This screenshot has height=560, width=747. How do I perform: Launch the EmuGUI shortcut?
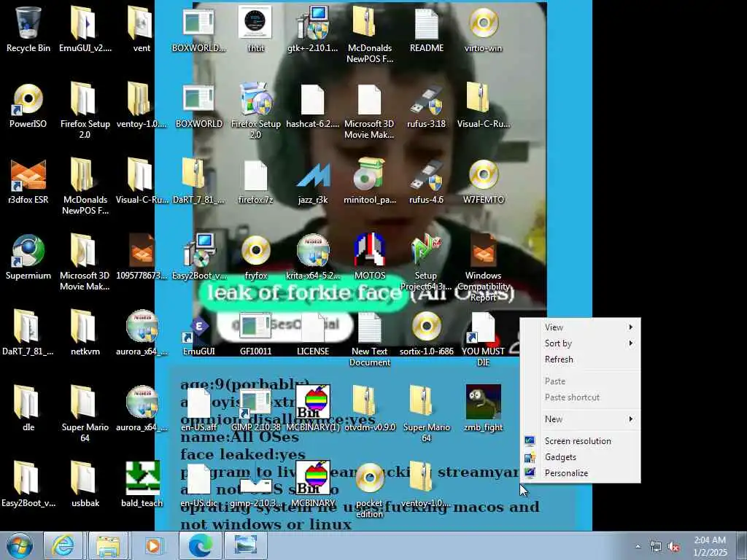tap(198, 332)
